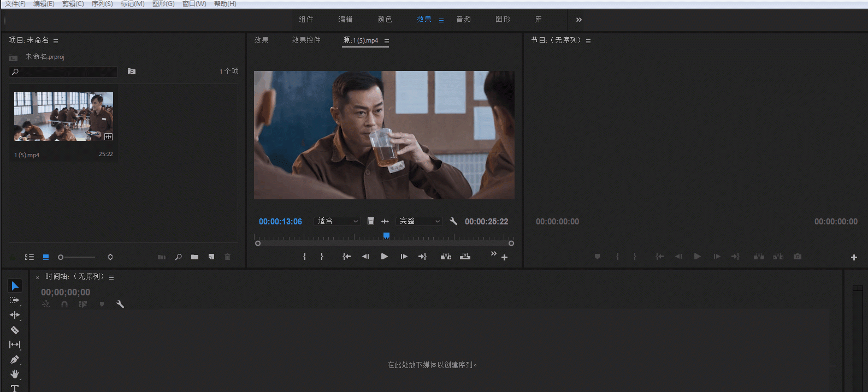
Task: Select the Track Select Forward tool
Action: tap(15, 300)
